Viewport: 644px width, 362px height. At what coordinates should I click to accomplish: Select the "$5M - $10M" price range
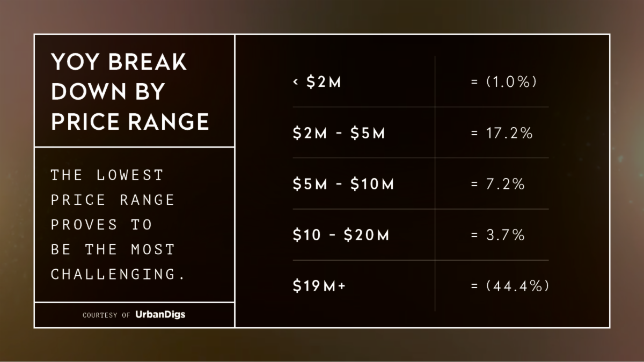tap(343, 184)
